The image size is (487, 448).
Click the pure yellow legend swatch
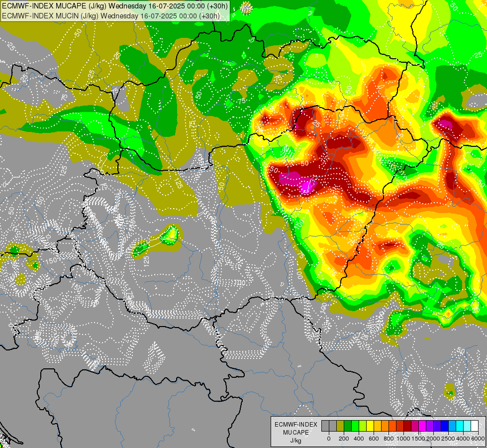pos(370,426)
